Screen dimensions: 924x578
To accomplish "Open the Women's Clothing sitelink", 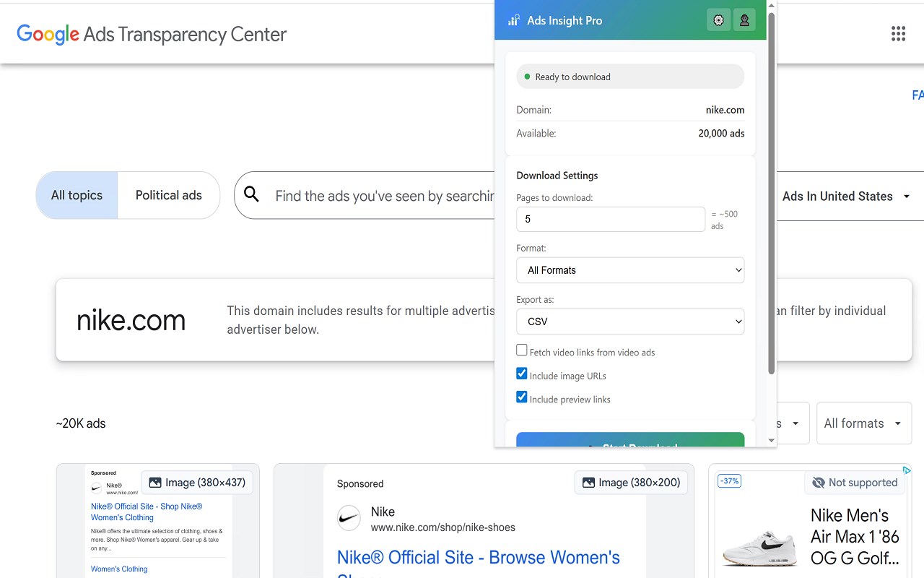I will click(x=119, y=569).
